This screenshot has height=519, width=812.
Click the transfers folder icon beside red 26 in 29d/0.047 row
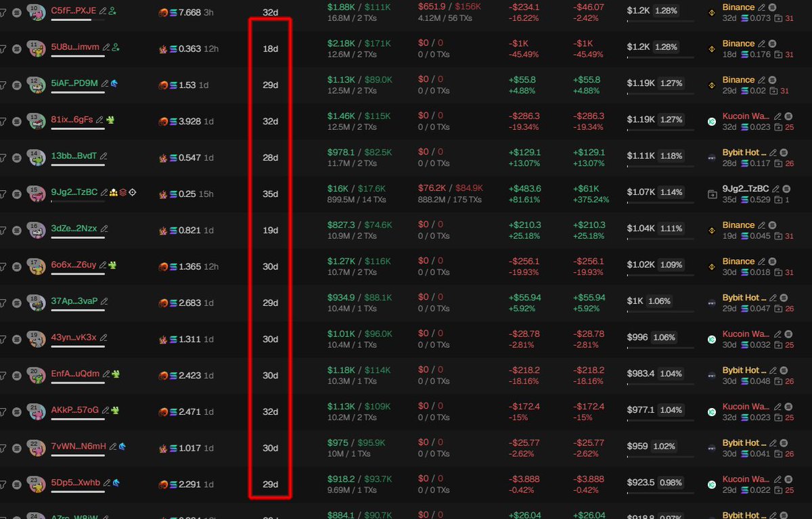pos(778,309)
